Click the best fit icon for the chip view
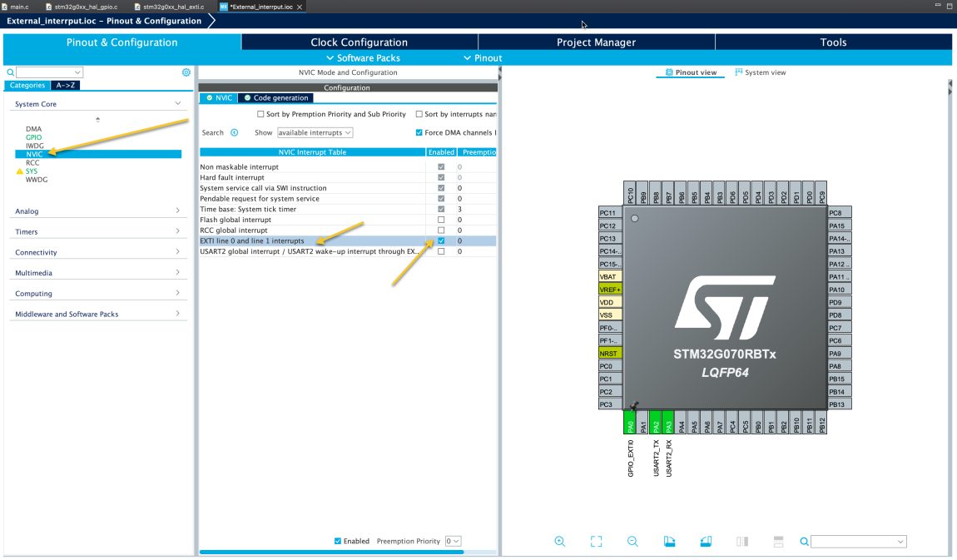Image resolution: width=957 pixels, height=560 pixels. (x=596, y=541)
